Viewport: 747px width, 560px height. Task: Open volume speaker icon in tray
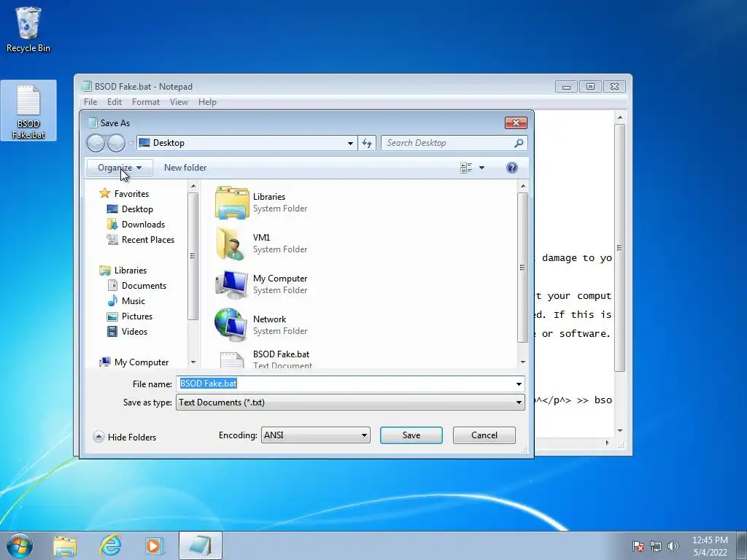[673, 546]
